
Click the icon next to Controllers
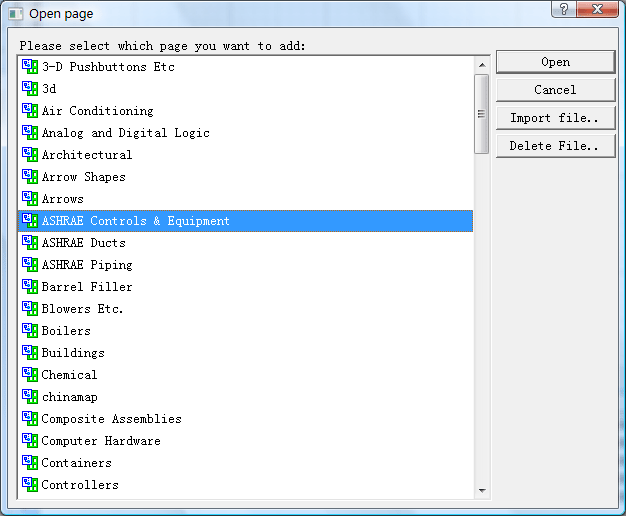coord(30,484)
